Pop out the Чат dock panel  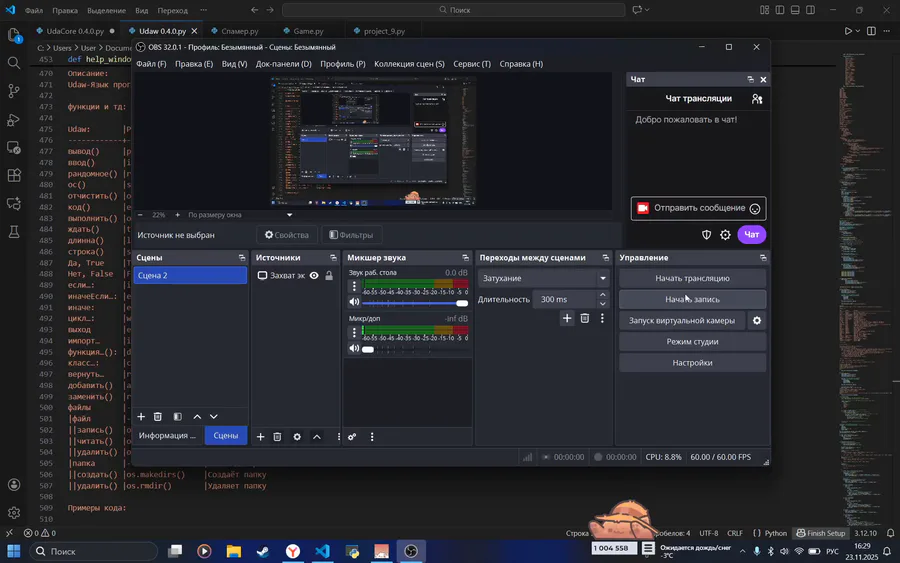point(750,80)
